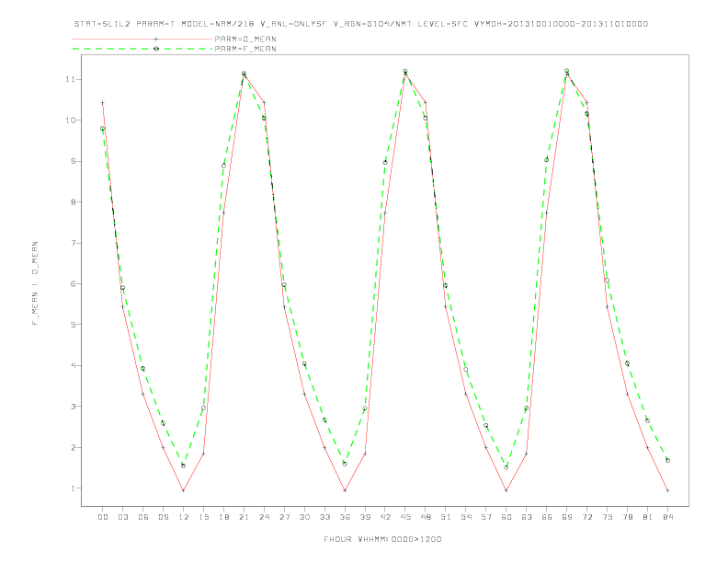Click the green F_MEAN circle marker at hour 66
Image resolution: width=728 pixels, height=563 pixels.
[547, 160]
